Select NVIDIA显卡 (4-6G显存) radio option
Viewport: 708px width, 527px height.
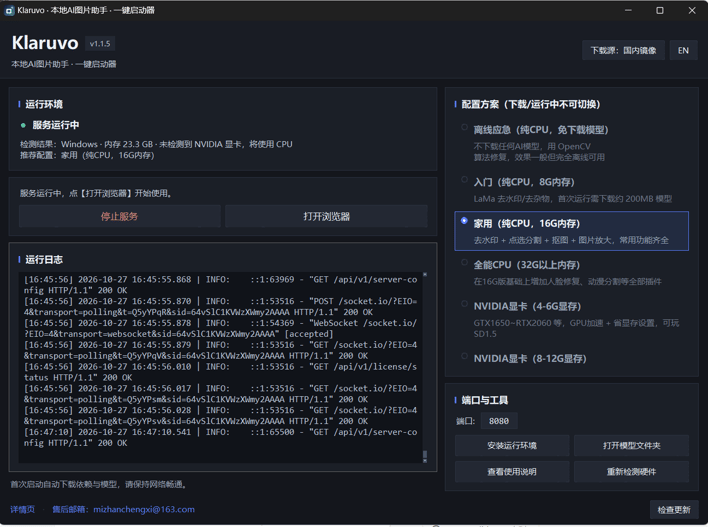(464, 304)
